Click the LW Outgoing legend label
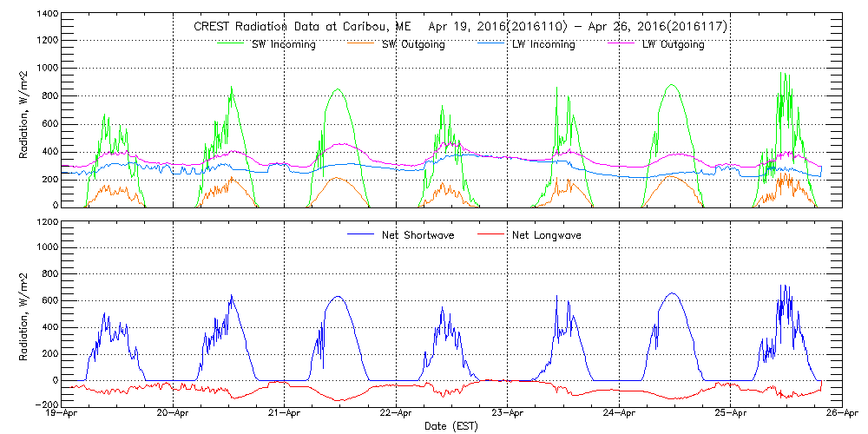 point(673,44)
